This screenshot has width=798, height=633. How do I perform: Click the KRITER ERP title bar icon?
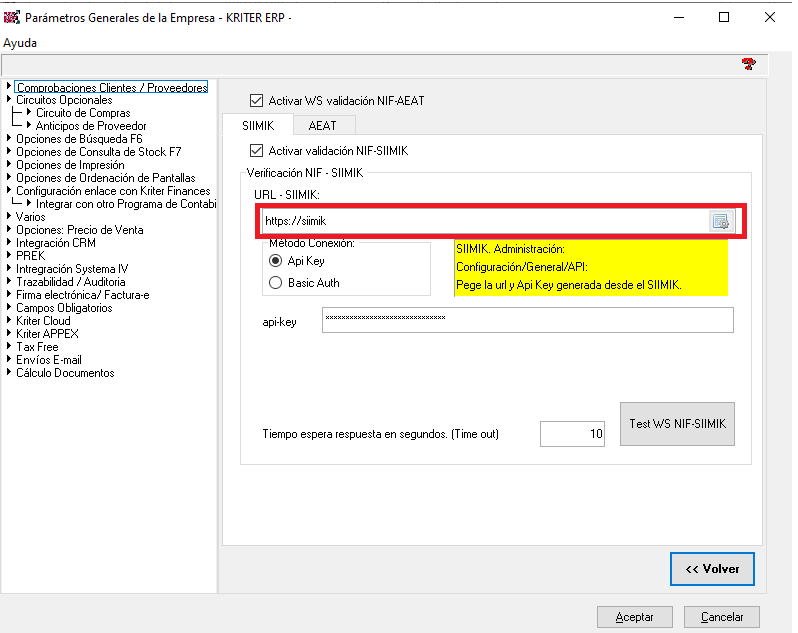point(11,17)
